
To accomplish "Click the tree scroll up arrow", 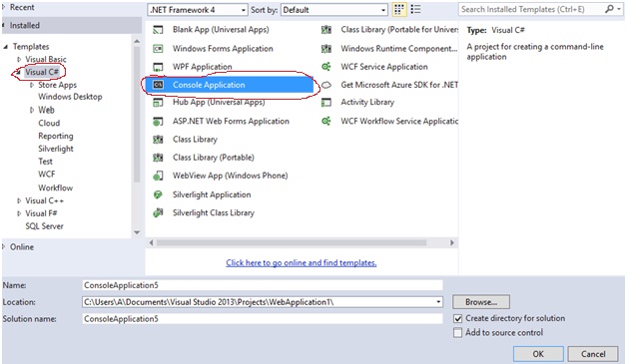I will 137,41.
